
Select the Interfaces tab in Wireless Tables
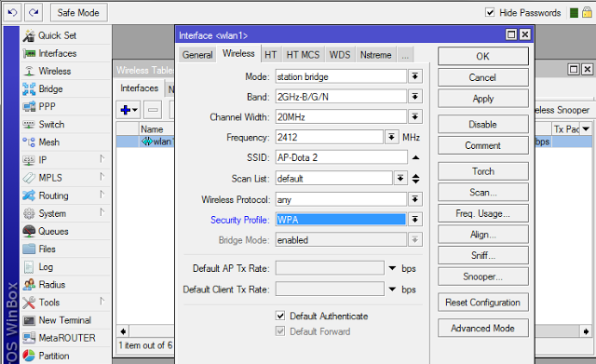coord(140,88)
